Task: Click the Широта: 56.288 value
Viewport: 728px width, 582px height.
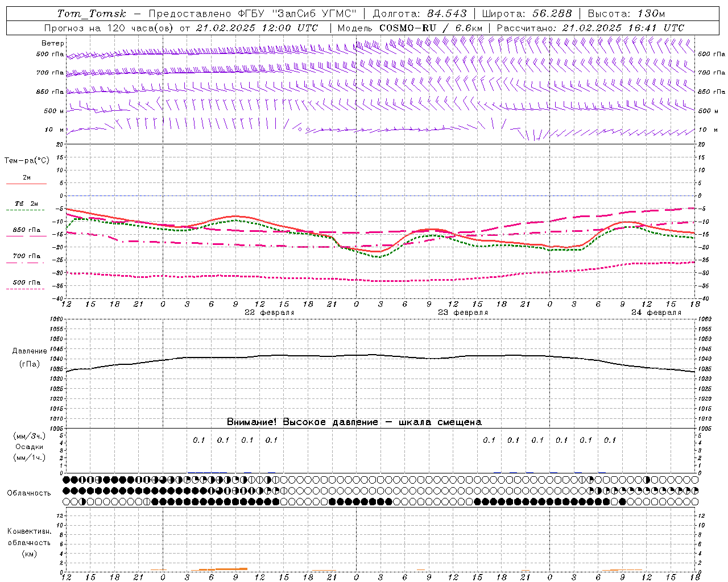Action: tap(527, 14)
